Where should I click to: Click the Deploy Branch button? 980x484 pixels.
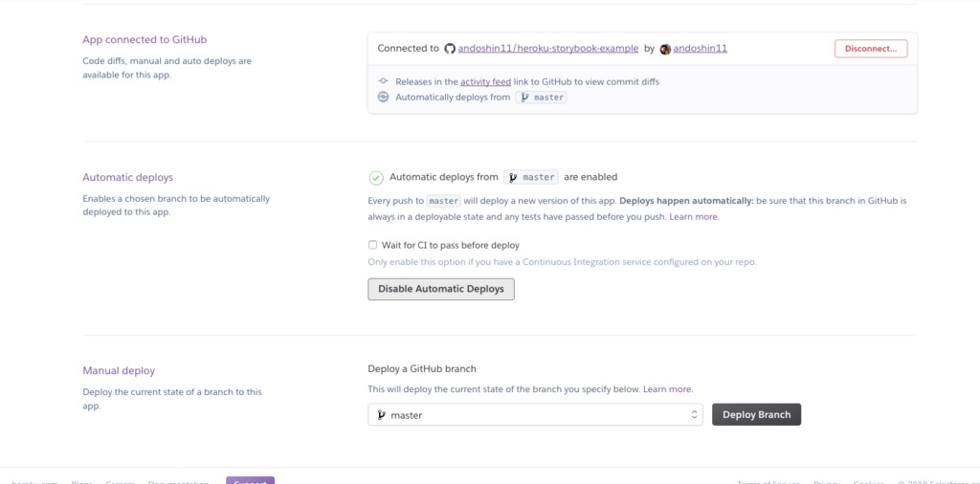[756, 415]
